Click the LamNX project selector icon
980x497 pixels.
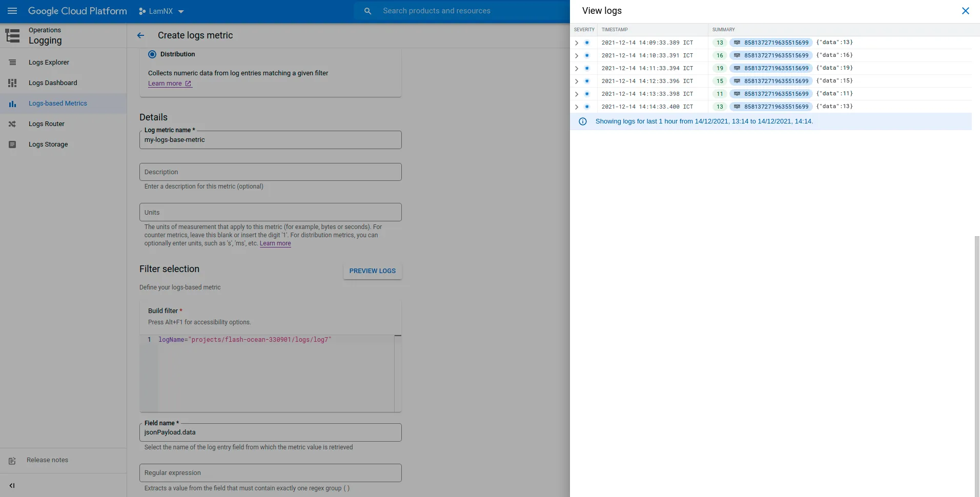[x=142, y=11]
